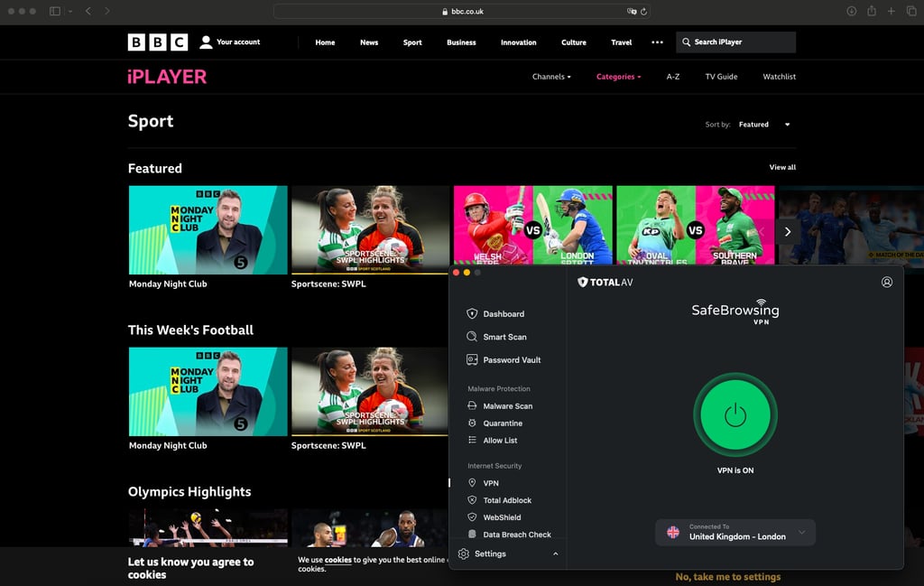The image size is (924, 586).
Task: Click the Search iPlayer magnifier icon
Action: 687,42
